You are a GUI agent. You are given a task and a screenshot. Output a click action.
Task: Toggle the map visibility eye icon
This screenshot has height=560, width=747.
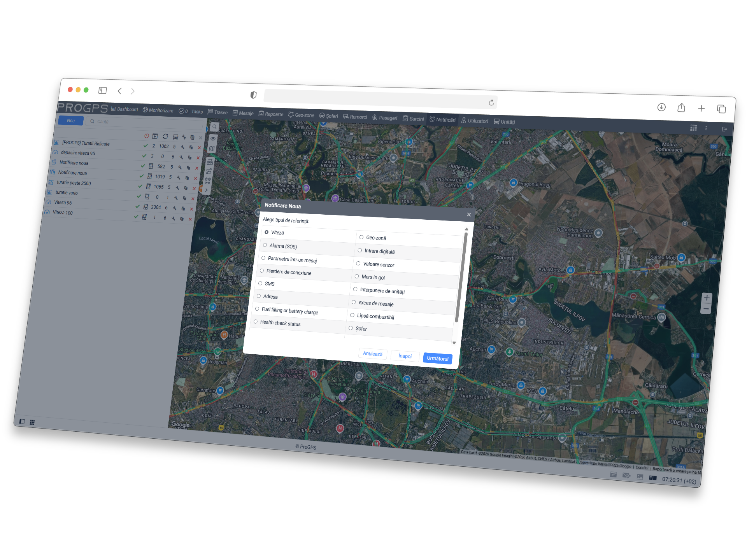tap(213, 138)
